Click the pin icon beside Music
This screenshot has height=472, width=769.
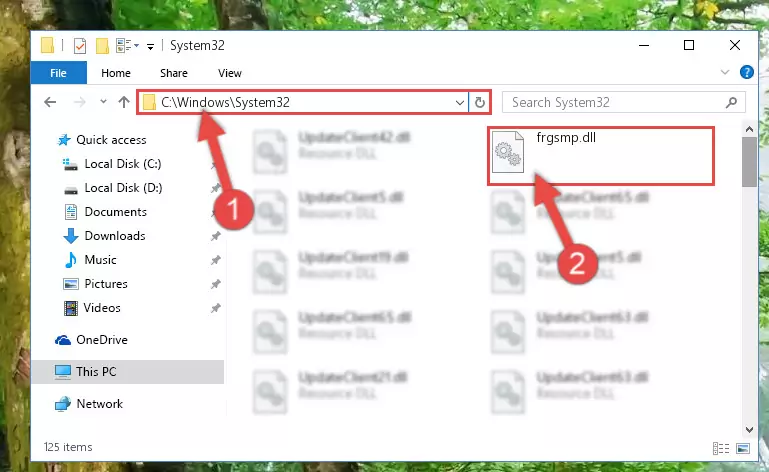tap(215, 260)
